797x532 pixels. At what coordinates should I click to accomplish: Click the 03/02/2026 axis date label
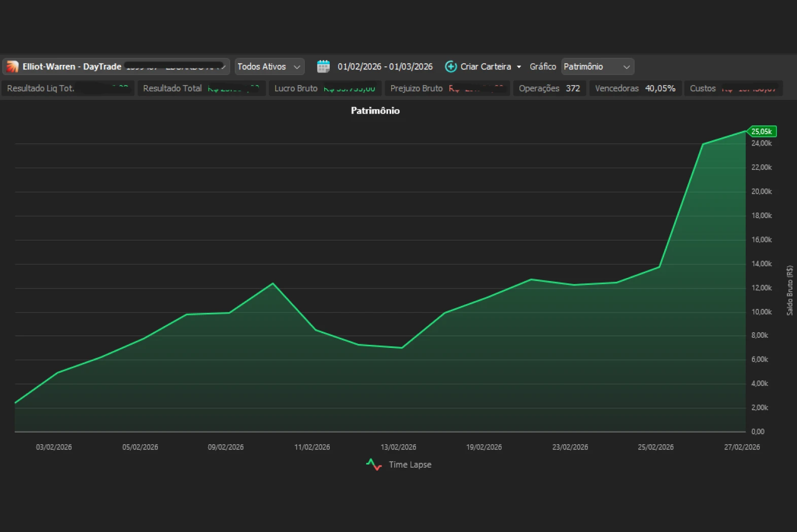pos(54,447)
